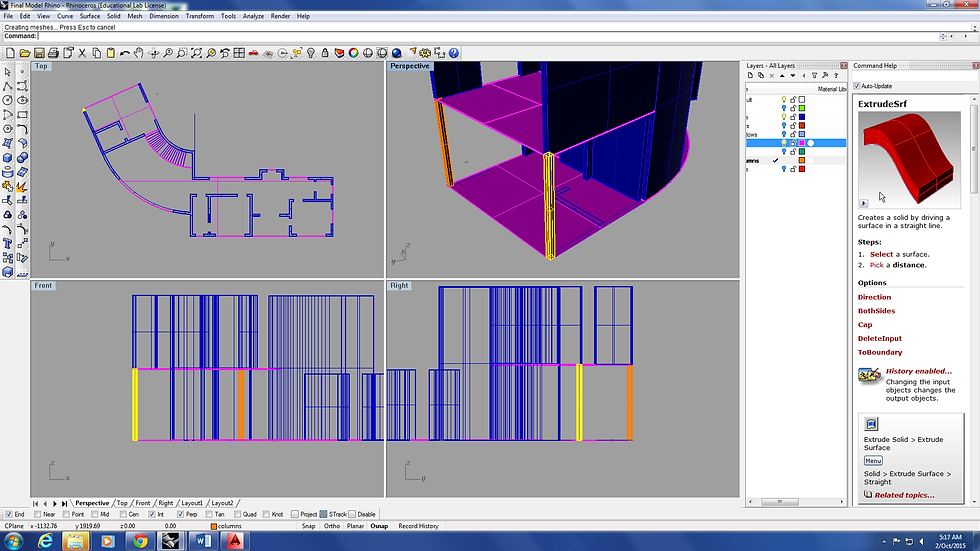Toggle Ortho in status bar
The height and width of the screenshot is (551, 980).
click(332, 526)
